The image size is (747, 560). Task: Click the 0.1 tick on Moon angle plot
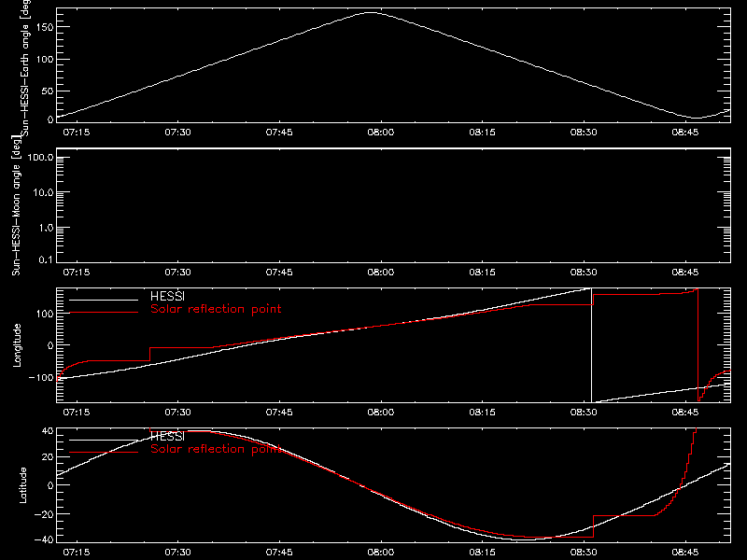46,259
